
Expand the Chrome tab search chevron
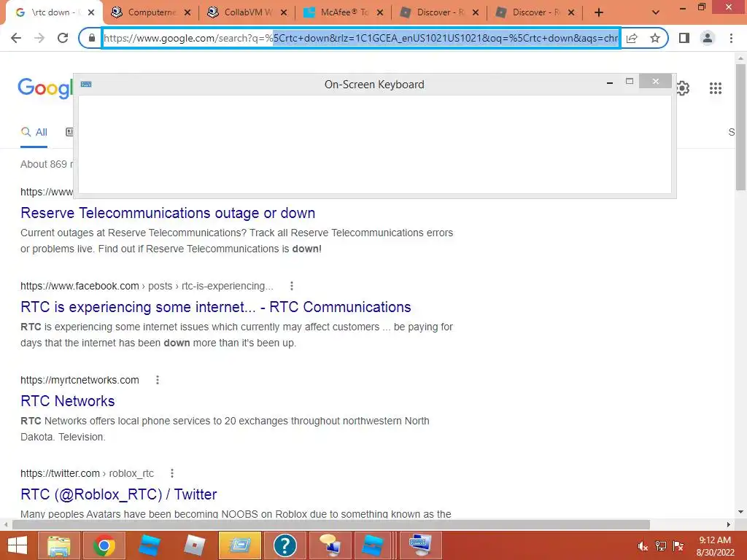(656, 12)
